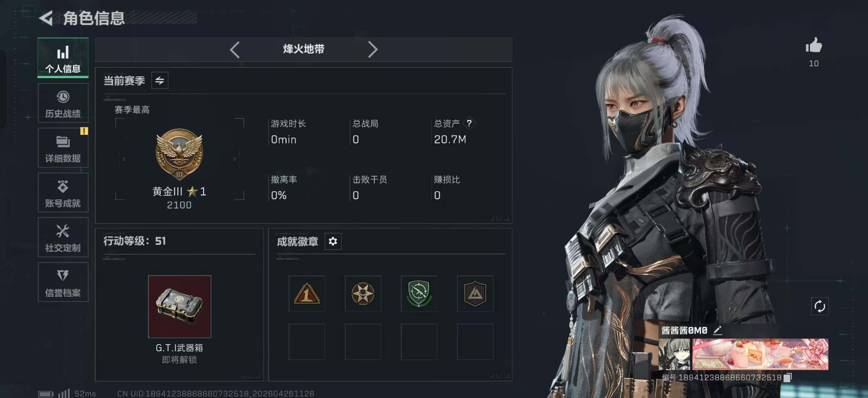868x398 pixels.
Task: Edit the nickname 酱酱酱0M0 with the pencil icon
Action: (x=717, y=330)
